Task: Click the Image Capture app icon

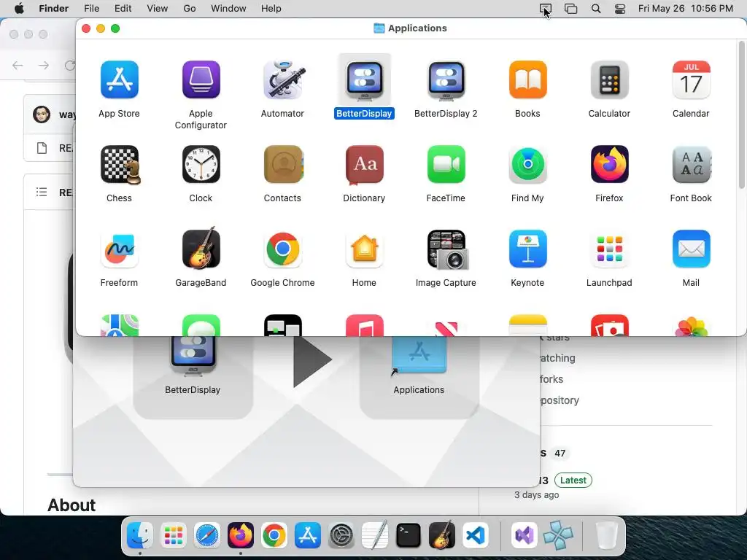Action: tap(447, 250)
